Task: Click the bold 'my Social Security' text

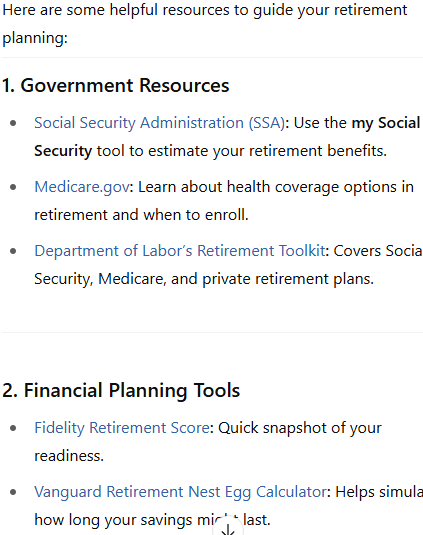Action: pyautogui.click(x=227, y=137)
